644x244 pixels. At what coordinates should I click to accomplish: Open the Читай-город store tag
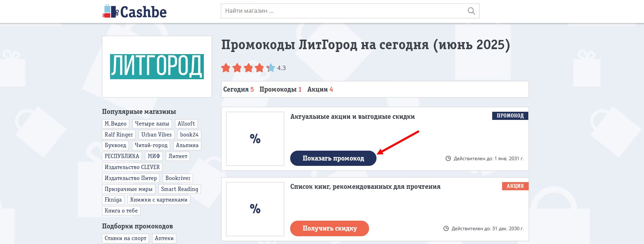(x=151, y=145)
